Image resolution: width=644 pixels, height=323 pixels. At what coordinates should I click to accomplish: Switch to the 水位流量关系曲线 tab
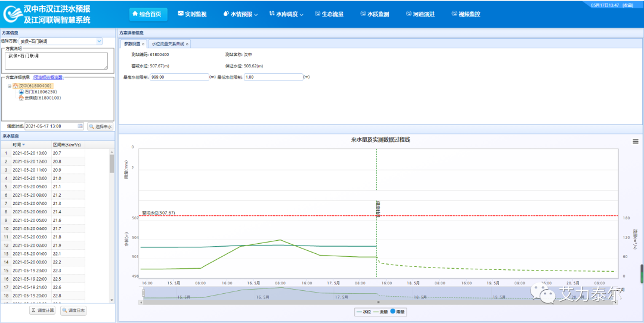tap(169, 44)
